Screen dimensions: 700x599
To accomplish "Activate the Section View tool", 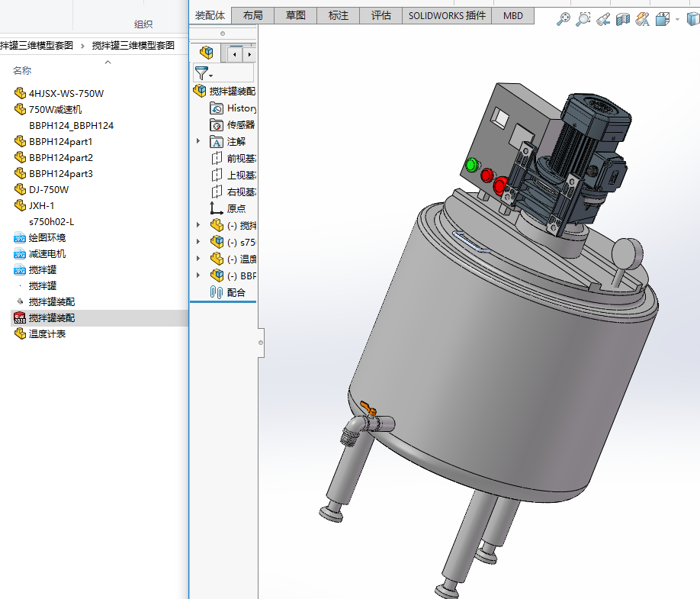I will (623, 19).
